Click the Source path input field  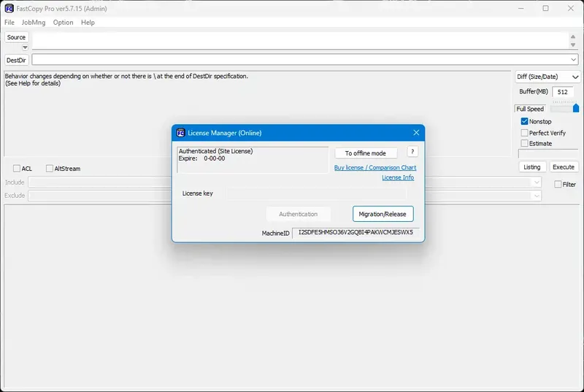coord(300,41)
